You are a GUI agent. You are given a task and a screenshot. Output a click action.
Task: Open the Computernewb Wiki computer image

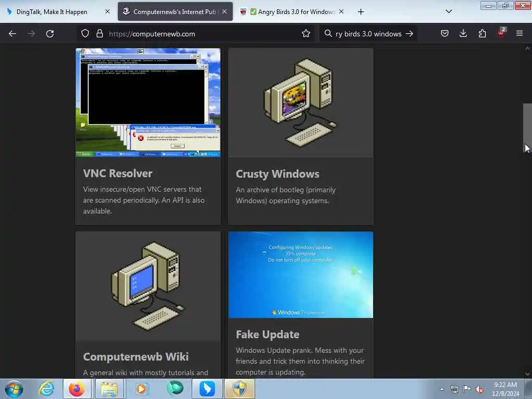pos(148,286)
